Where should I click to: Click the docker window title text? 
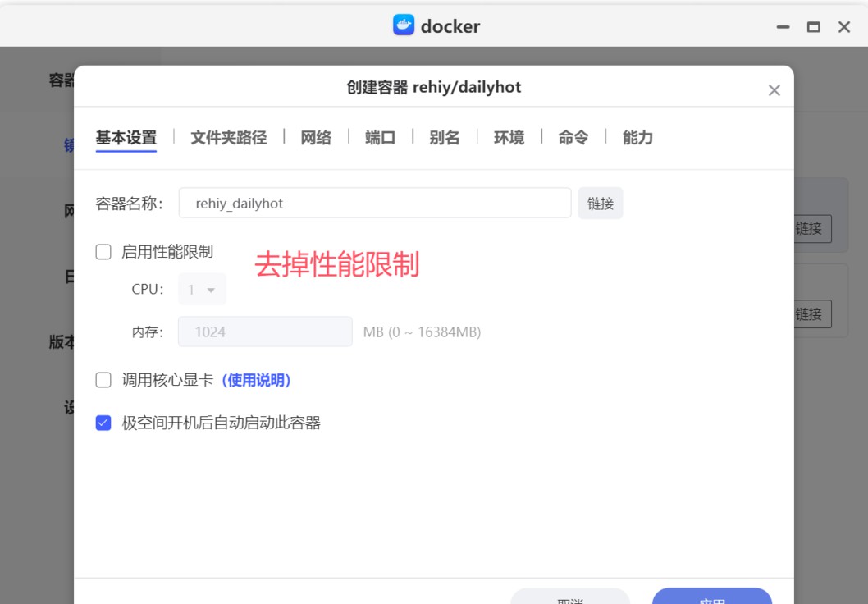point(450,26)
